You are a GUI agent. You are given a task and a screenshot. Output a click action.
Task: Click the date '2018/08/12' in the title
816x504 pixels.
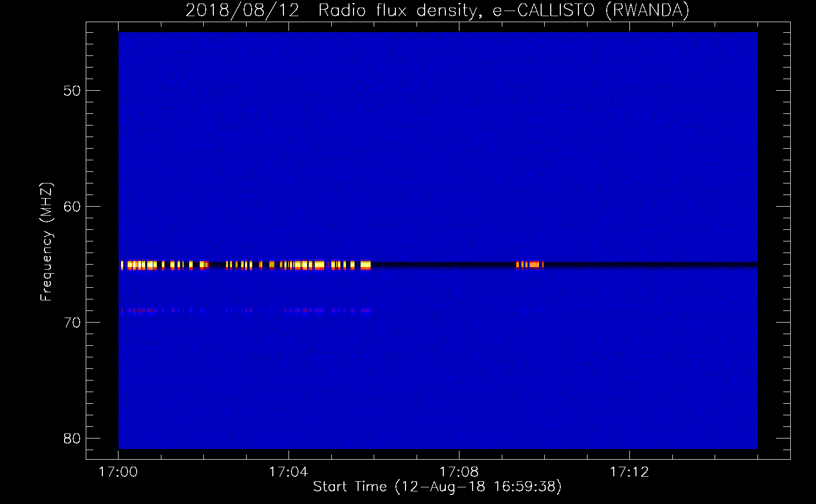(x=243, y=11)
